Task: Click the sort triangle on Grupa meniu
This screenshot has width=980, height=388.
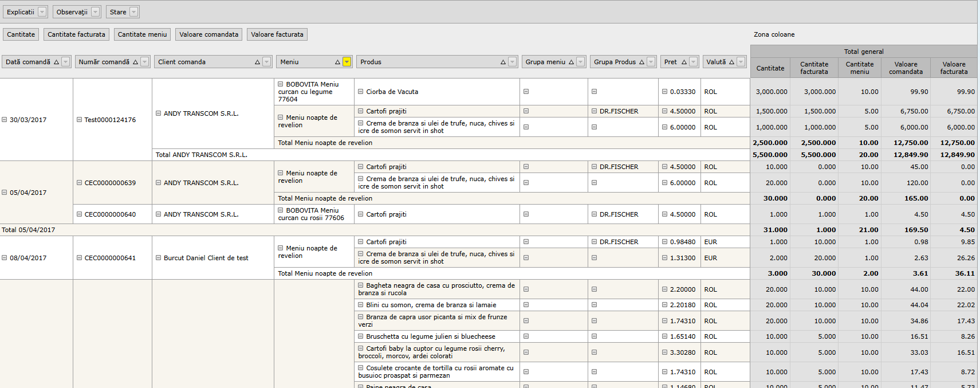Action: [571, 62]
